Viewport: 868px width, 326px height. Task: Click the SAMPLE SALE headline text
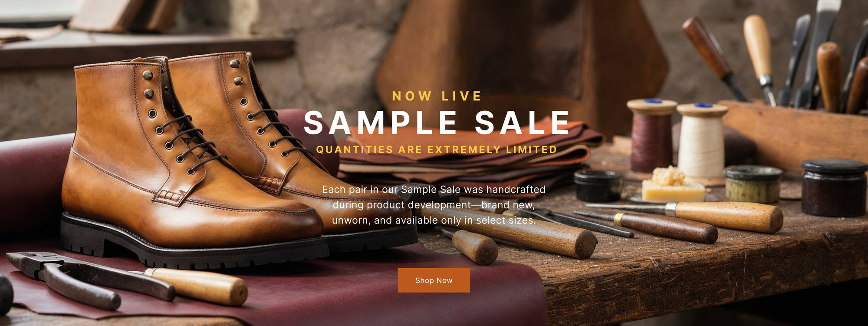coord(437,123)
